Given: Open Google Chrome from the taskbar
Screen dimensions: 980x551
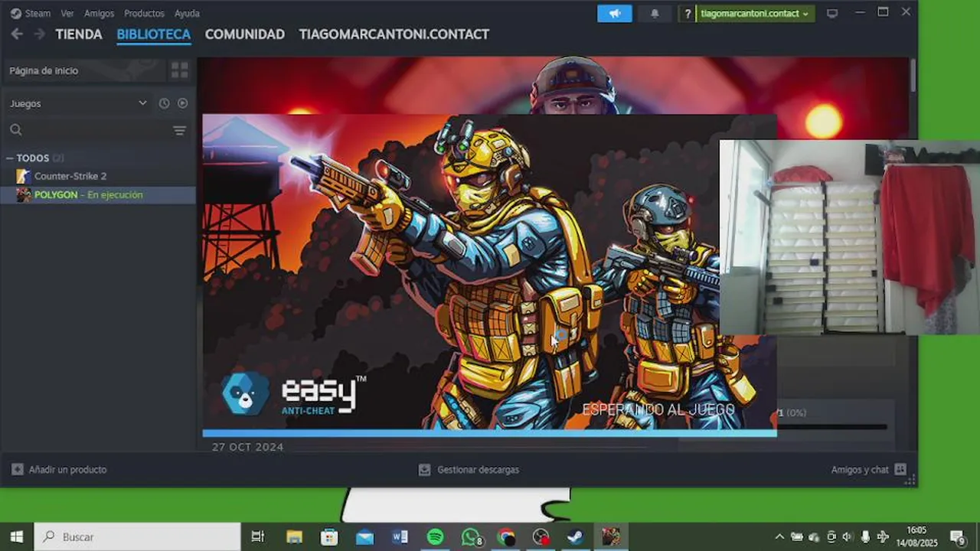Looking at the screenshot, I should (506, 536).
